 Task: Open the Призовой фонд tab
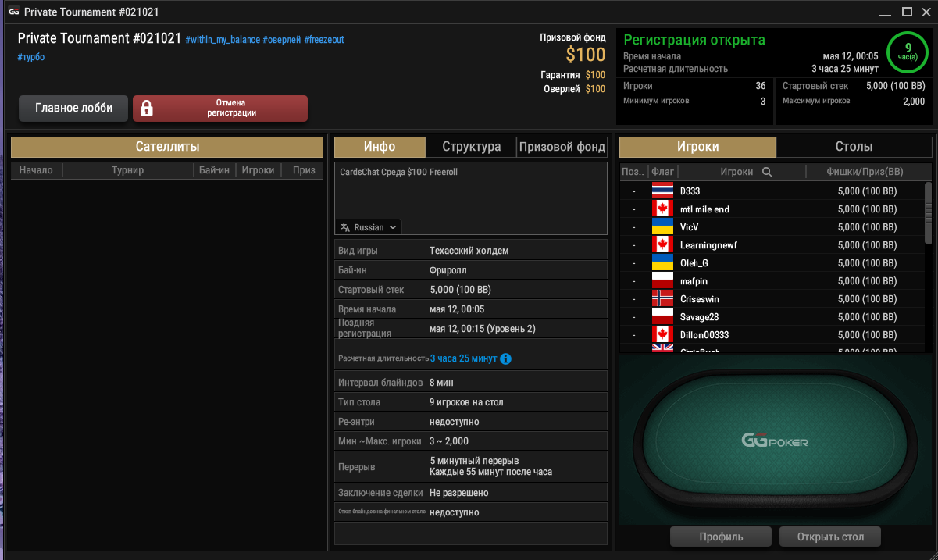tap(562, 147)
